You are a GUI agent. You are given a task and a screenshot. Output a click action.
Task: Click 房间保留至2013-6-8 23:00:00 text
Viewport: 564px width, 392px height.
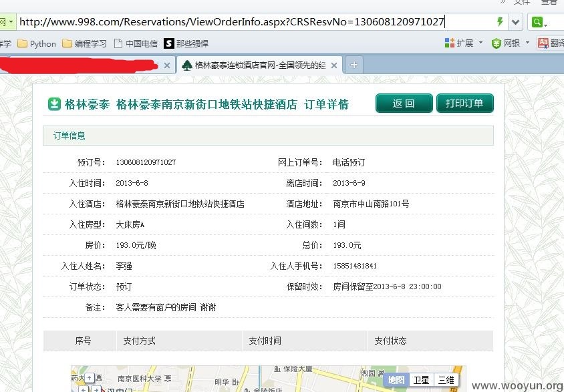(x=387, y=286)
